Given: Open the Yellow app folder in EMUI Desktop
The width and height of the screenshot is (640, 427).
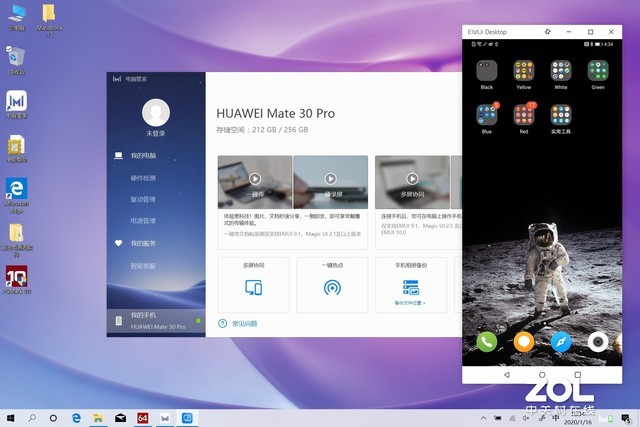Looking at the screenshot, I should [524, 71].
